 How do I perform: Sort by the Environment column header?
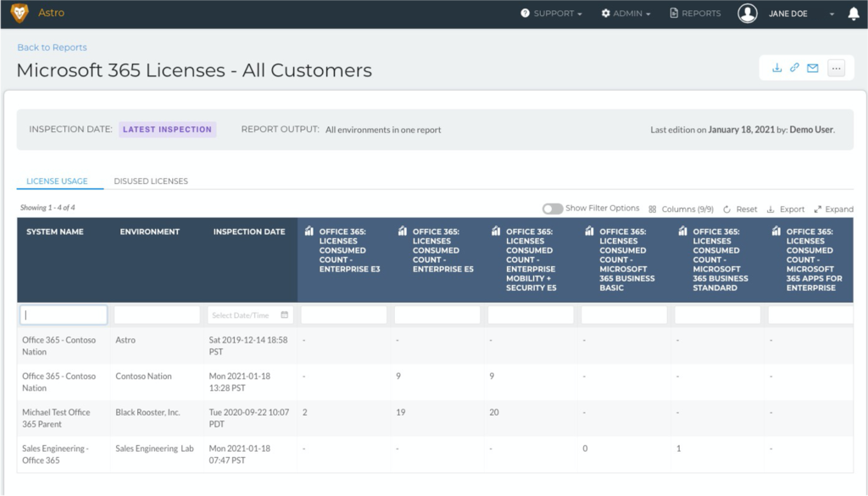[150, 231]
